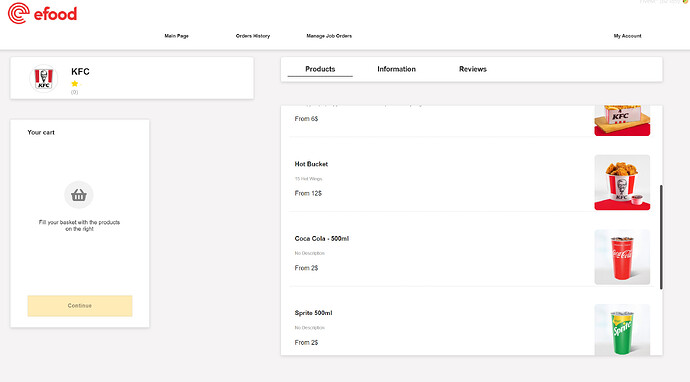The height and width of the screenshot is (382, 690).
Task: Open the Main Page menu item
Action: (x=176, y=36)
